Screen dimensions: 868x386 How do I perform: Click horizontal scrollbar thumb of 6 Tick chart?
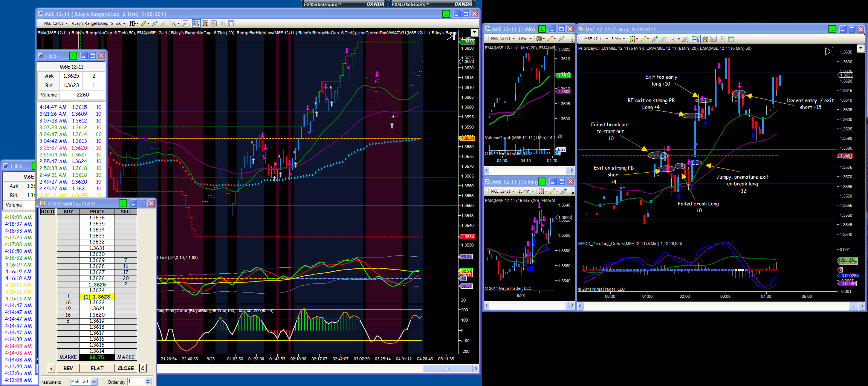click(448, 369)
